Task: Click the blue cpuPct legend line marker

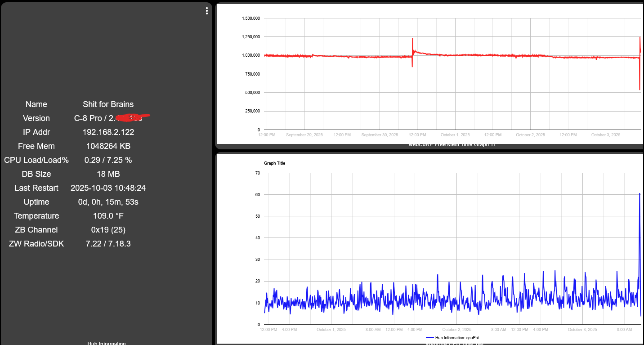Action: pyautogui.click(x=429, y=337)
